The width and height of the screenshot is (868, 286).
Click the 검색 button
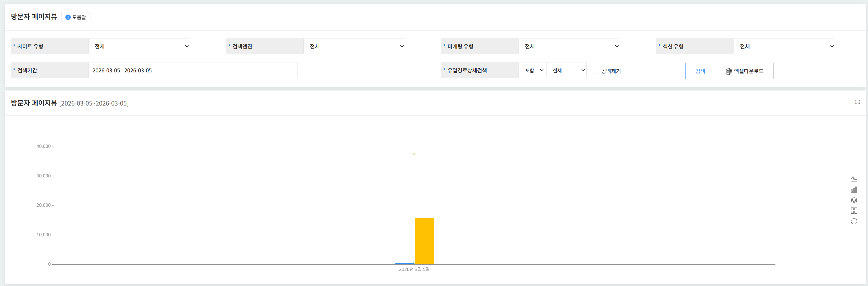700,71
